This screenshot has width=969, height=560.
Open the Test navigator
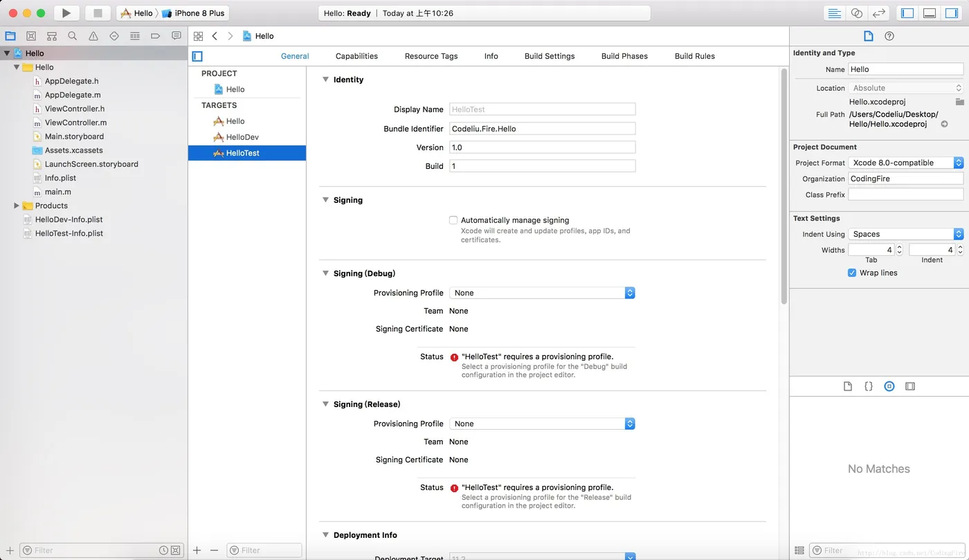click(x=114, y=36)
